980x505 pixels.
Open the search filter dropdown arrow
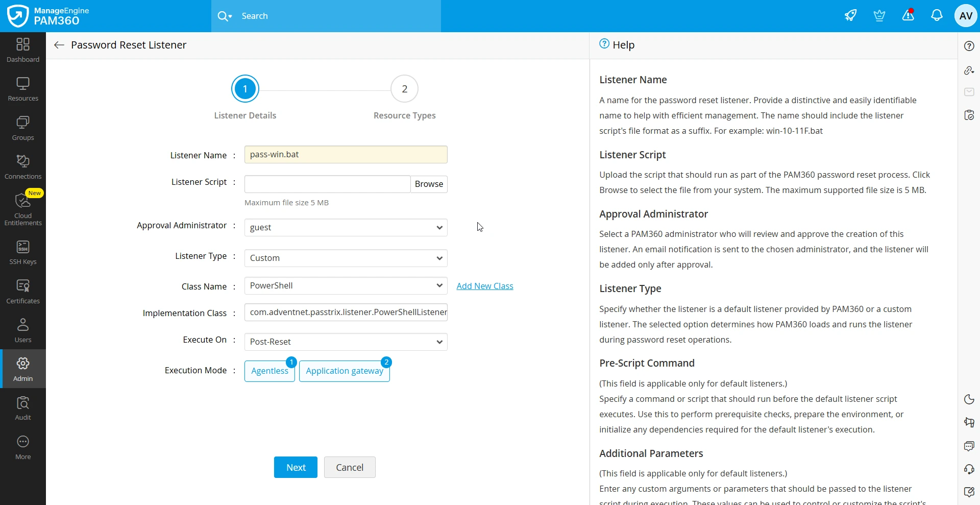click(x=230, y=16)
